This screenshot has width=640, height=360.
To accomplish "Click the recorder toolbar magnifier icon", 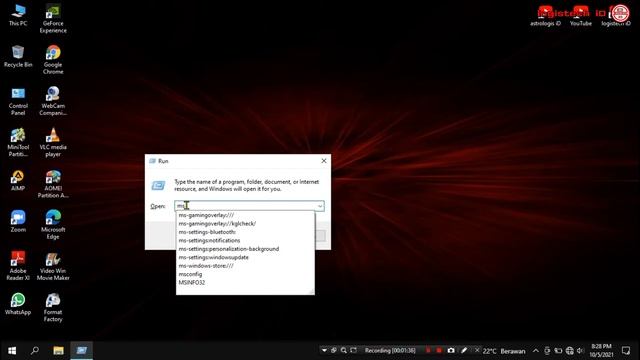I will (x=344, y=350).
